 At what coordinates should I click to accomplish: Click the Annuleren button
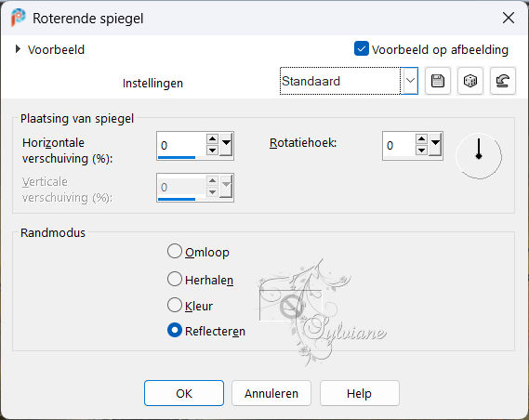[271, 393]
